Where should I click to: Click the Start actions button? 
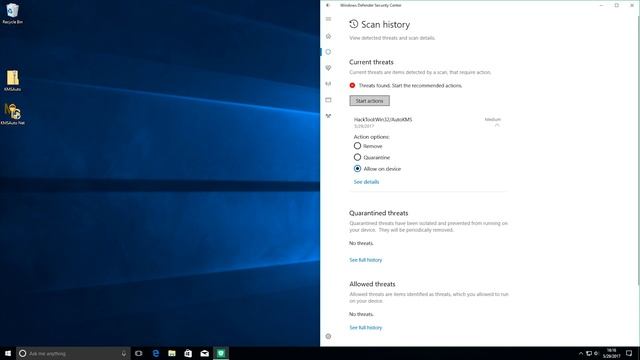pyautogui.click(x=369, y=100)
